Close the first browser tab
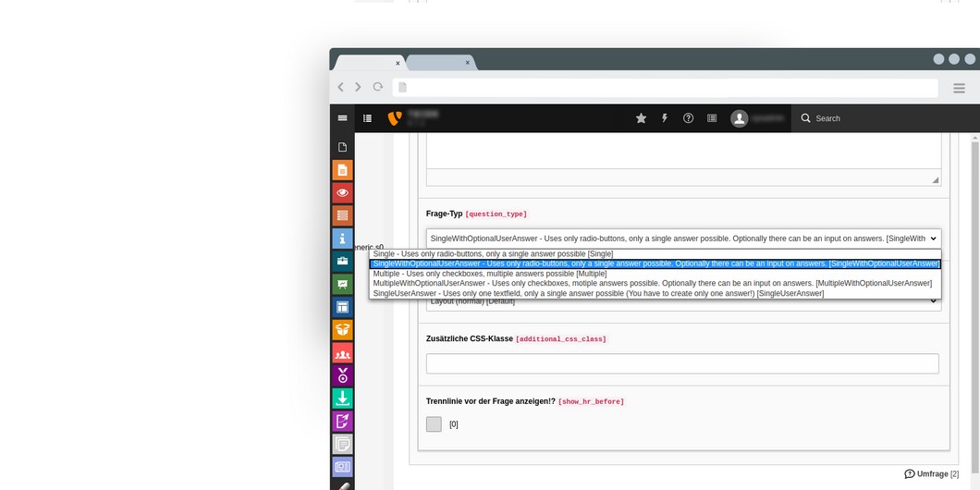This screenshot has width=980, height=490. tap(398, 63)
